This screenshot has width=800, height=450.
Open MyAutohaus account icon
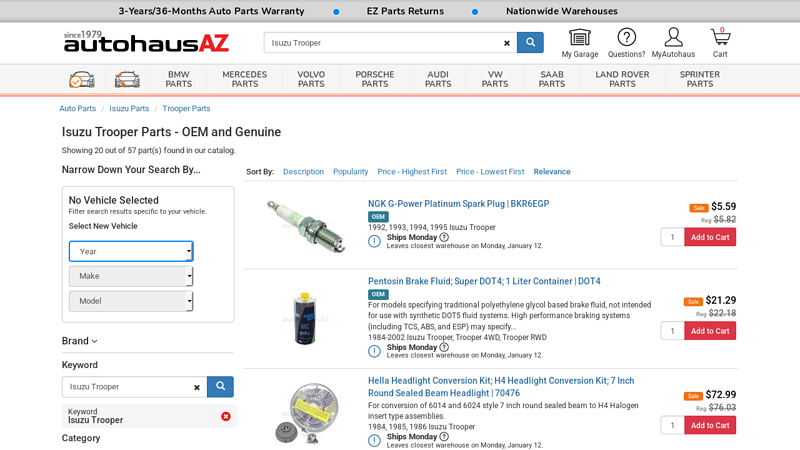tap(673, 43)
